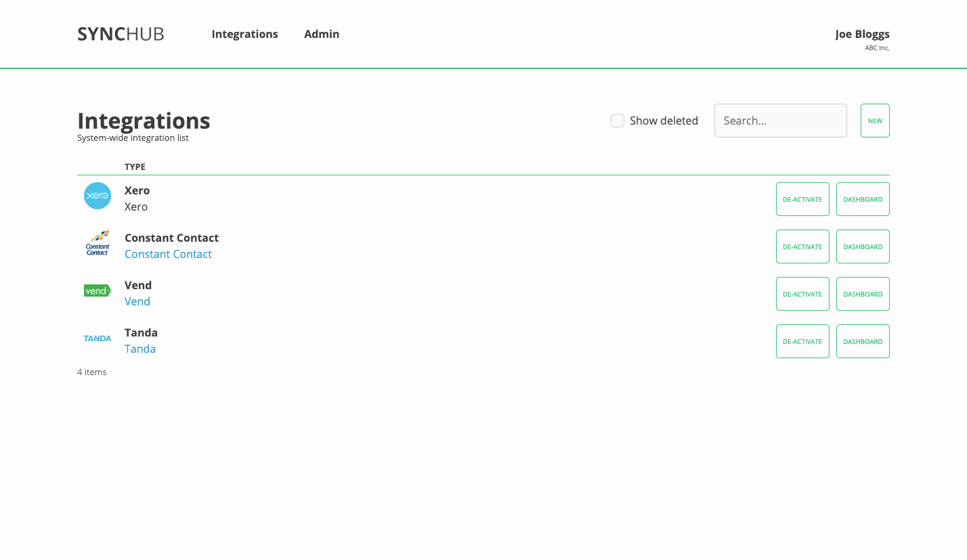Click the Constant Contact logo icon

tap(98, 243)
